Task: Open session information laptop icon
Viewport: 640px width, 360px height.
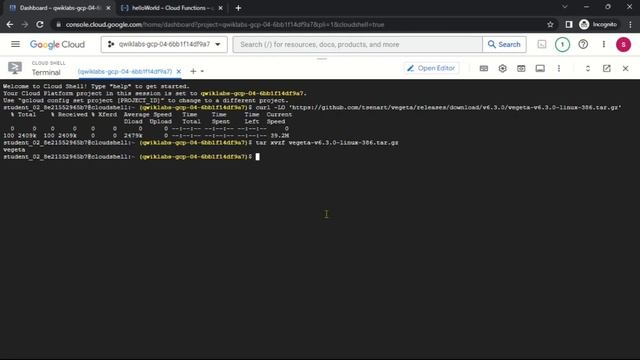Action: (540, 69)
